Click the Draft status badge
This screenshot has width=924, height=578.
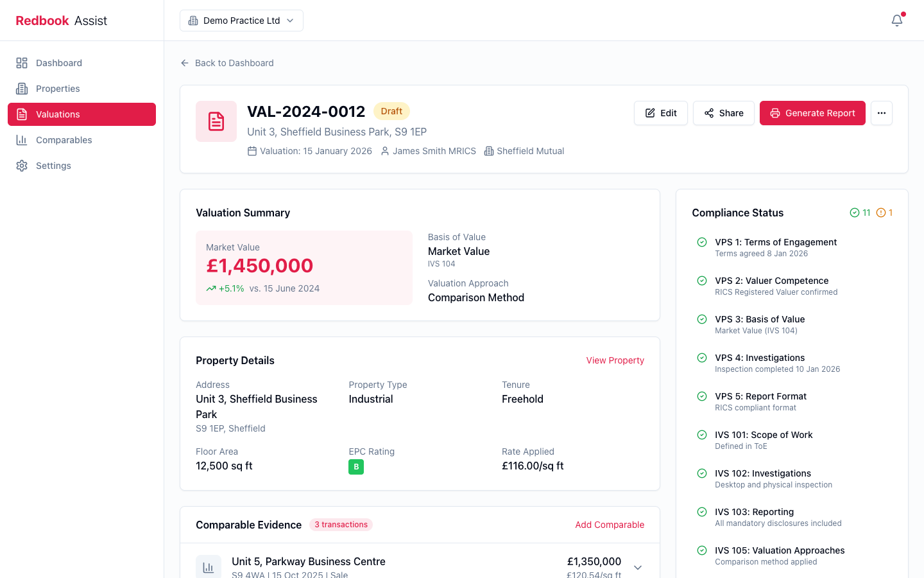point(391,111)
